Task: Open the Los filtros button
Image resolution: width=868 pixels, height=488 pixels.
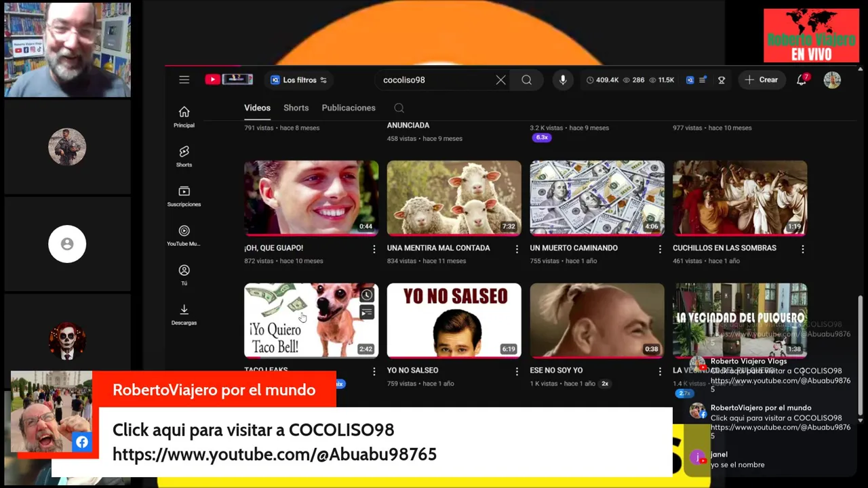Action: (x=298, y=80)
